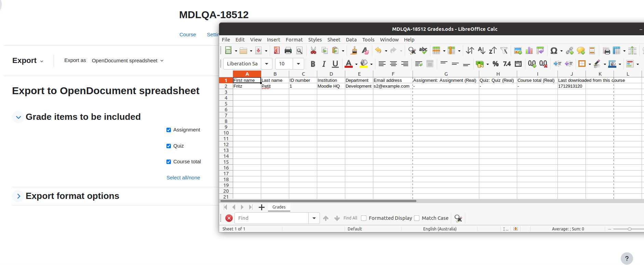Toggle Italic formatting button

tap(324, 64)
